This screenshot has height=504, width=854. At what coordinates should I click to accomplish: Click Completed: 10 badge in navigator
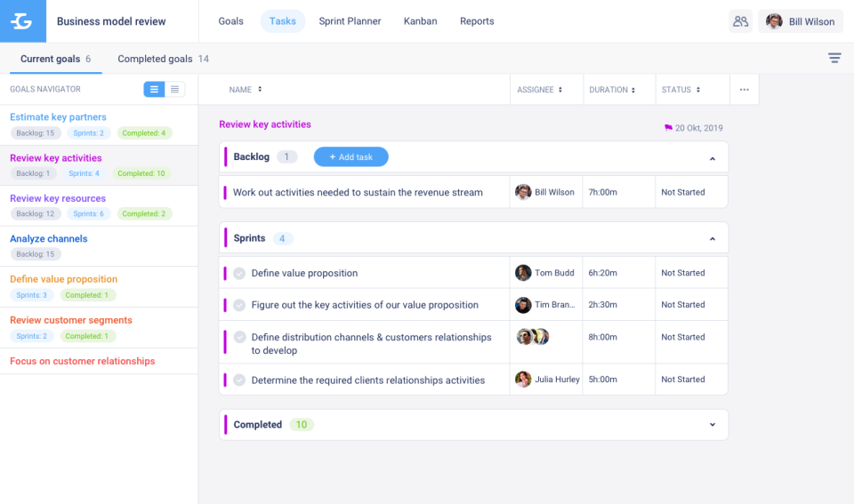pyautogui.click(x=141, y=173)
